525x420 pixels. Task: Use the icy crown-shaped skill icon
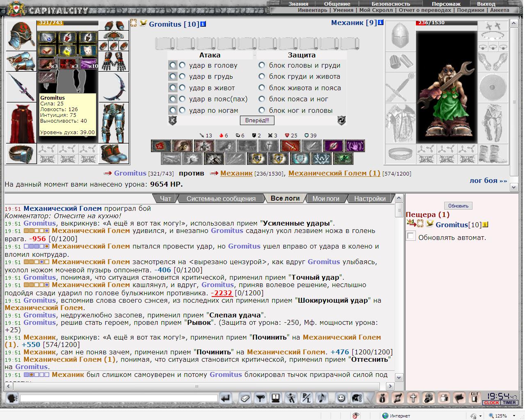(322, 158)
